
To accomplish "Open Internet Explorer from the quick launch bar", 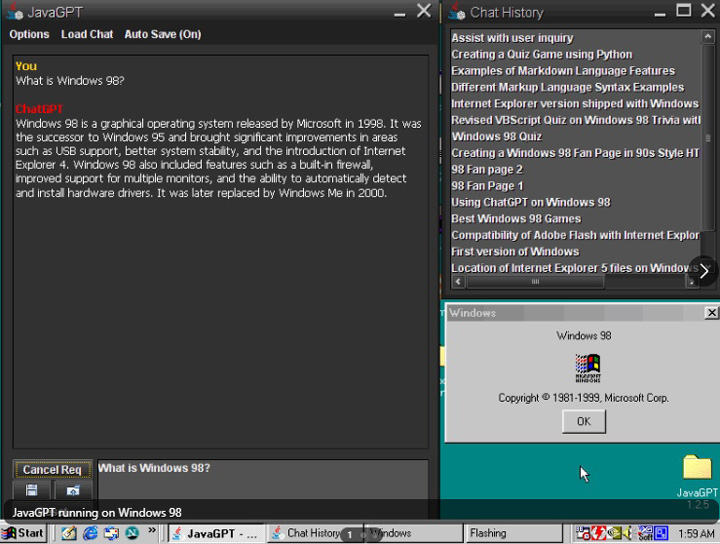I will [91, 533].
